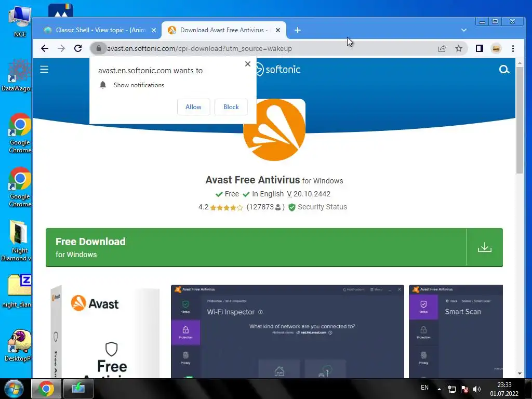The image size is (532, 399).
Task: Click Free Download for Windows button
Action: [274, 247]
